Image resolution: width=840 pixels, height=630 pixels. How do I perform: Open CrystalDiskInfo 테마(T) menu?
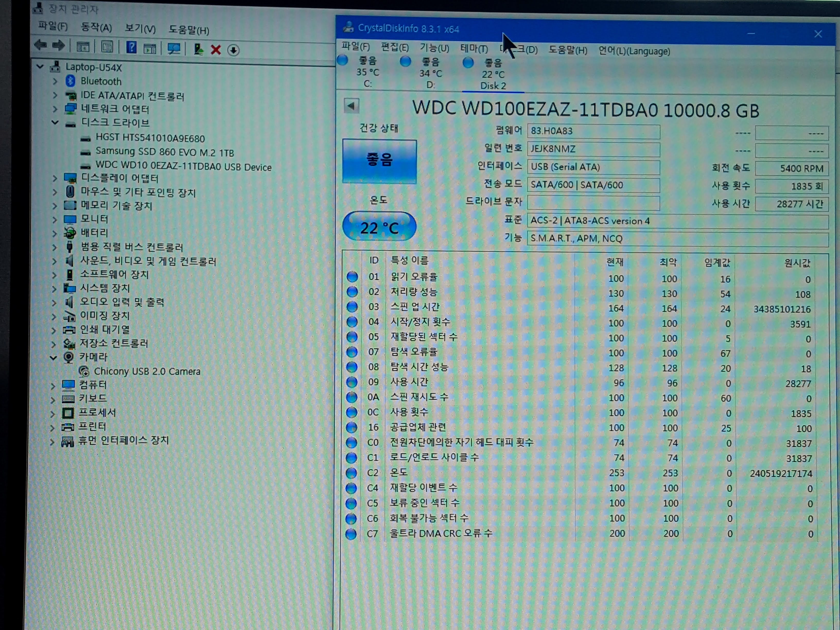474,49
